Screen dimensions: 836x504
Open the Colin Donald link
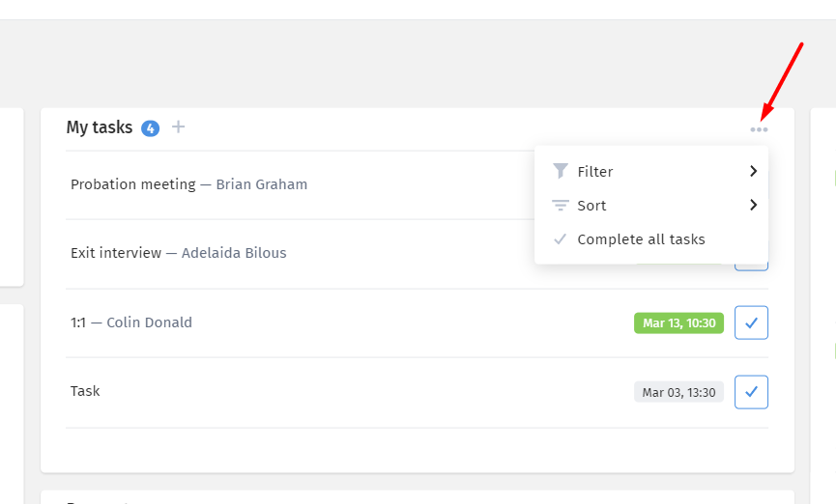point(149,322)
